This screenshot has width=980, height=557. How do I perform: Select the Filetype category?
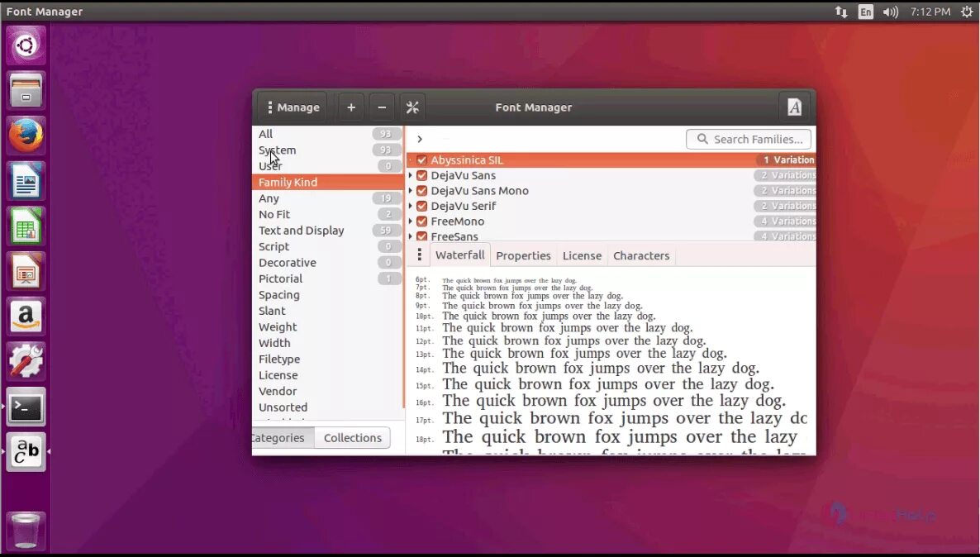coord(328,359)
